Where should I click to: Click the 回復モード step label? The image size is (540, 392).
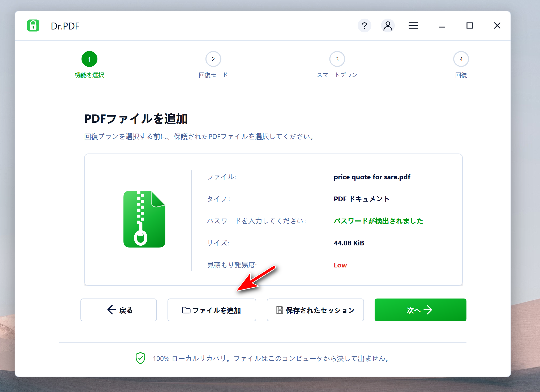click(213, 75)
